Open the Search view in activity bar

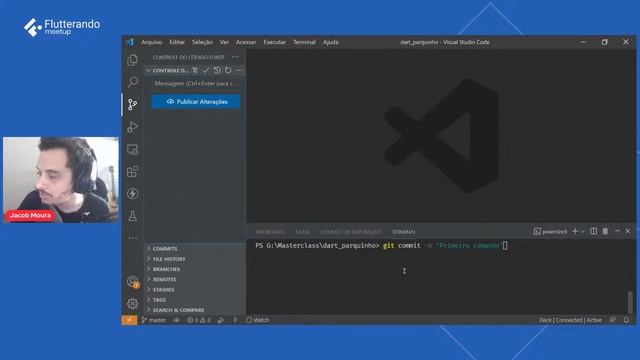(x=132, y=82)
